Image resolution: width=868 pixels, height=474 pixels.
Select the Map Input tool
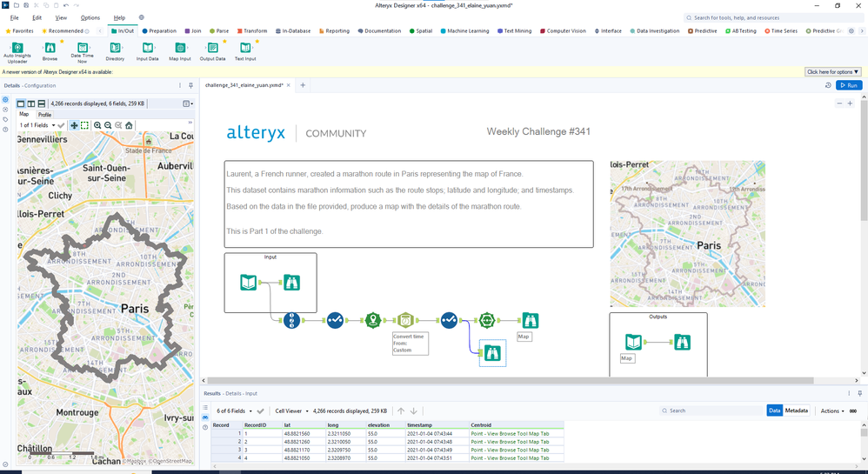pyautogui.click(x=180, y=51)
